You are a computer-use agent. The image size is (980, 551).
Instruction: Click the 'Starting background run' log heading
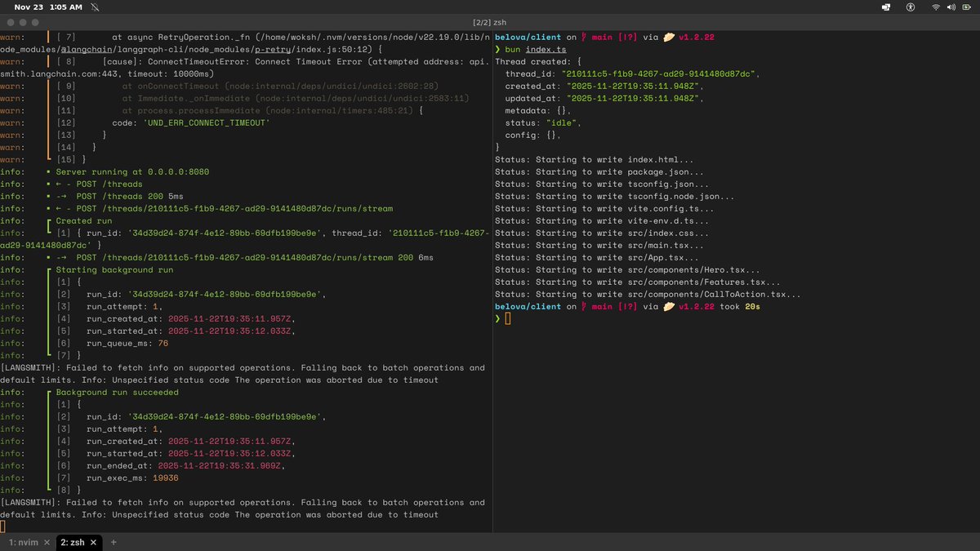(114, 270)
